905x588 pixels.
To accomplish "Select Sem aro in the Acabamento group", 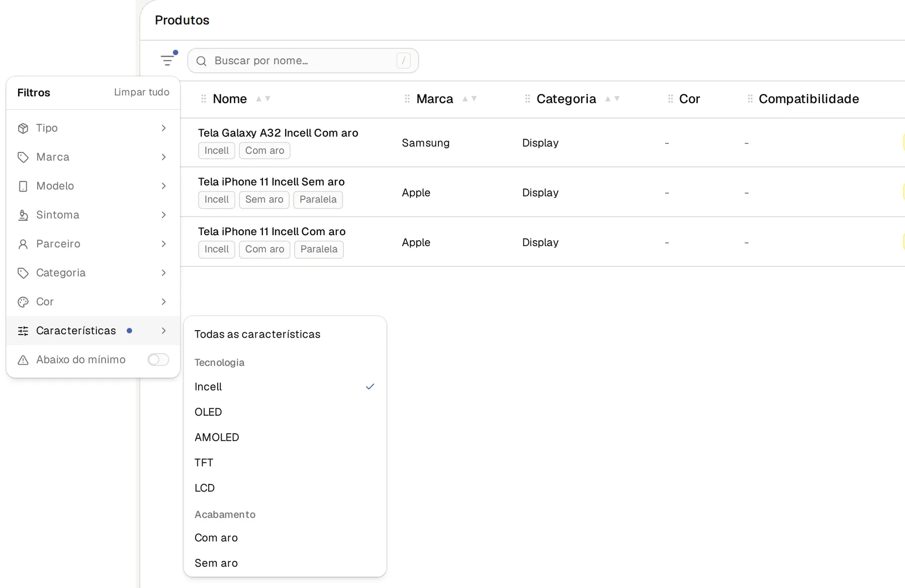I will point(285,563).
